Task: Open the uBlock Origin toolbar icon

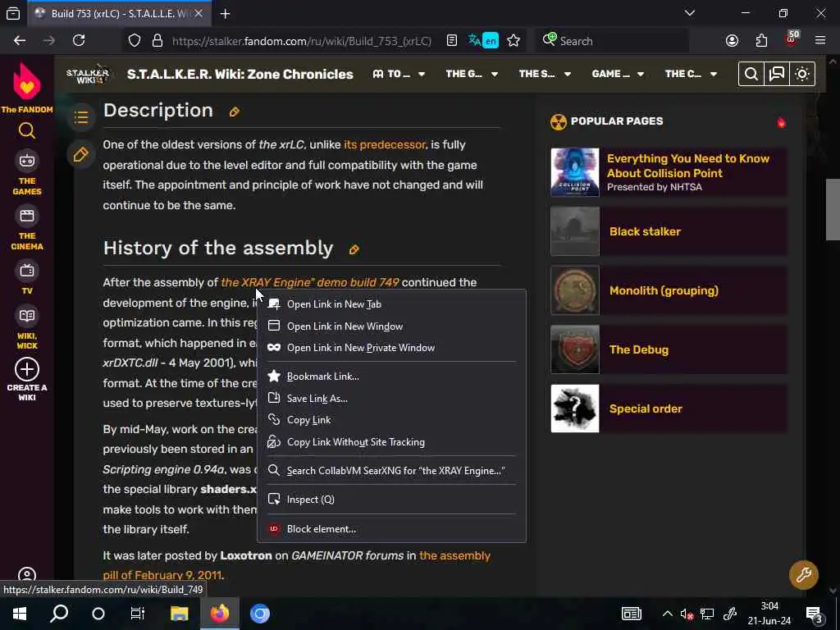Action: 792,39
